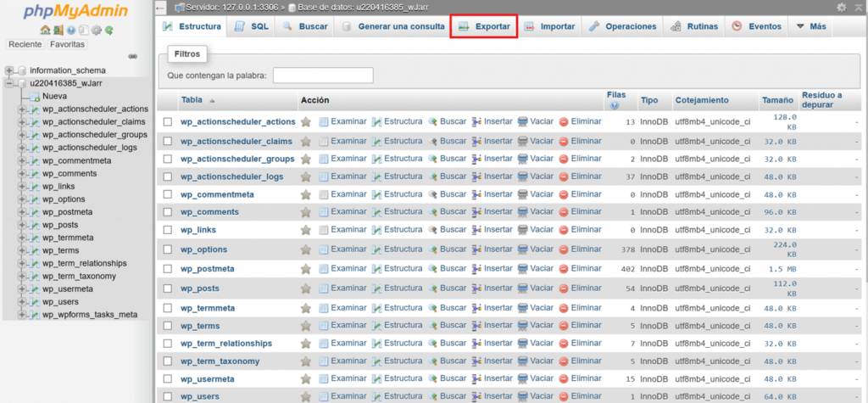
Task: Open the Importar tab
Action: pos(549,26)
